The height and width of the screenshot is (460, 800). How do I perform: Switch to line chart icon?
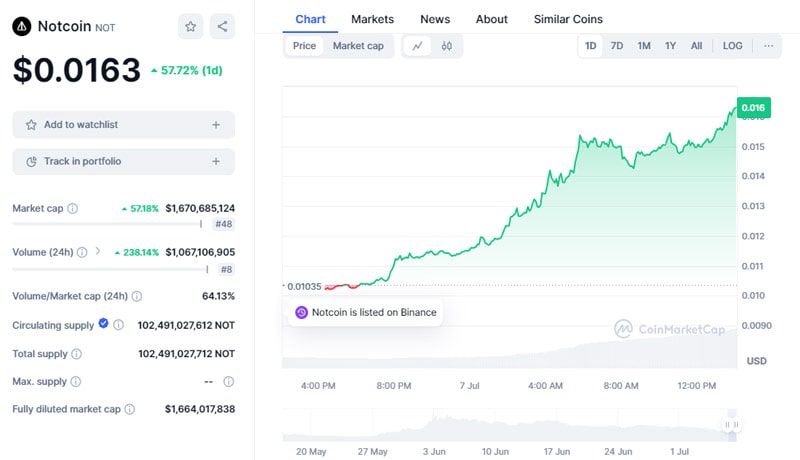pyautogui.click(x=417, y=46)
